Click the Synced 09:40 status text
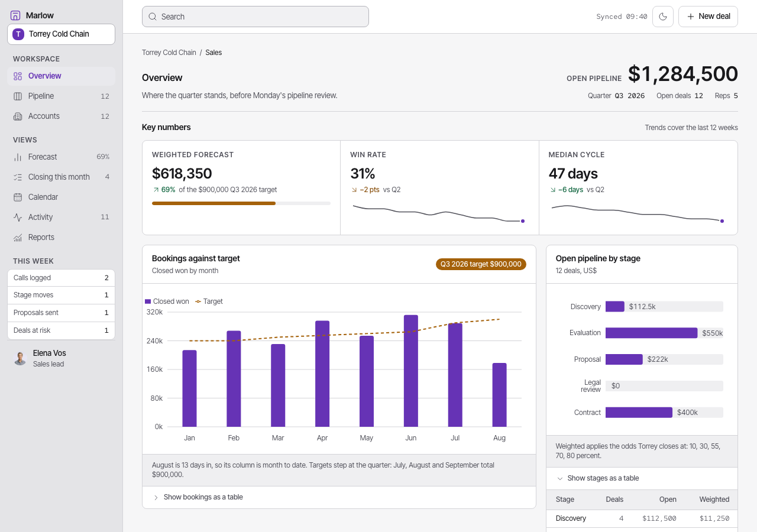Screen dimensions: 757x532 click(x=622, y=17)
